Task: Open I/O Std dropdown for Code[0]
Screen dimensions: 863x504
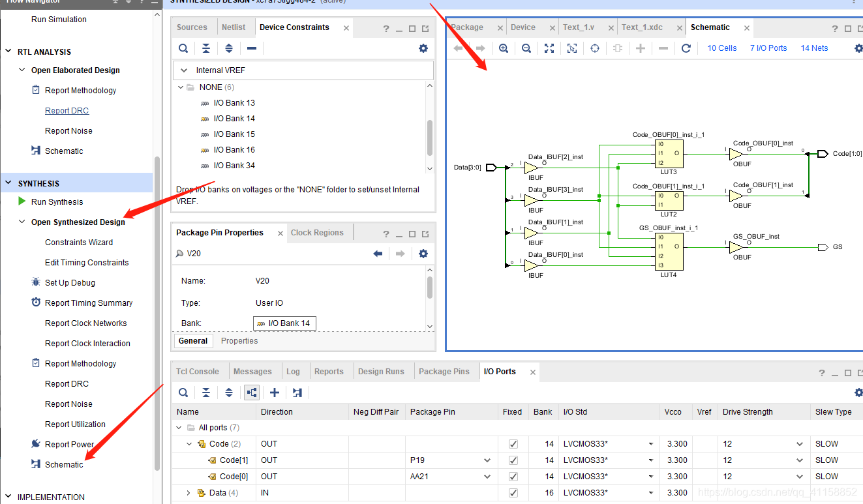Action: tap(650, 477)
